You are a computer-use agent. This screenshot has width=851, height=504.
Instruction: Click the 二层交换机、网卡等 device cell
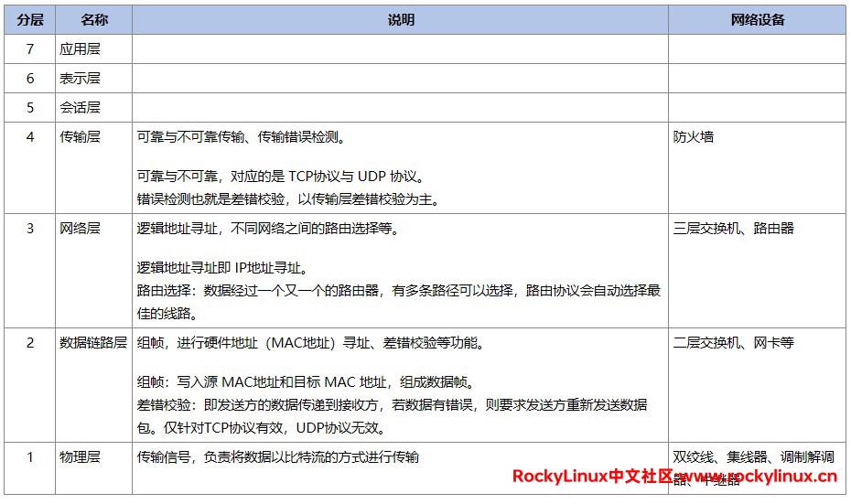(734, 343)
